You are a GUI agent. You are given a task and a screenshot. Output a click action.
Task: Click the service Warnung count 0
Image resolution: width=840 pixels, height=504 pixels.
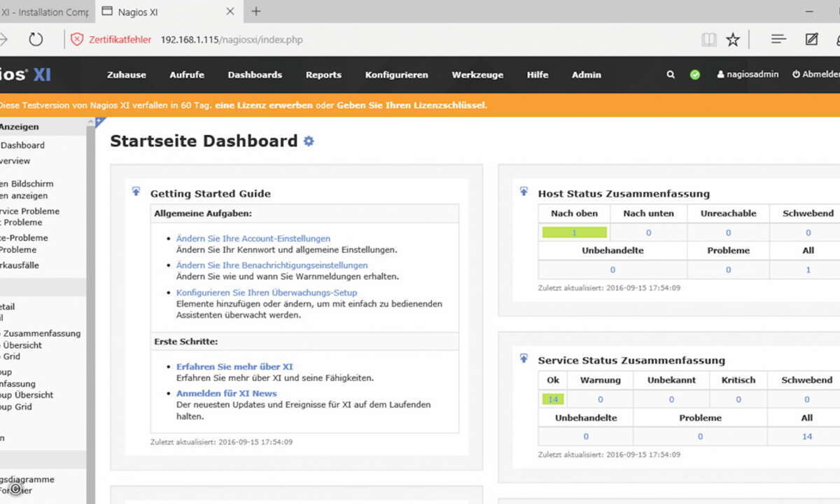(x=601, y=399)
